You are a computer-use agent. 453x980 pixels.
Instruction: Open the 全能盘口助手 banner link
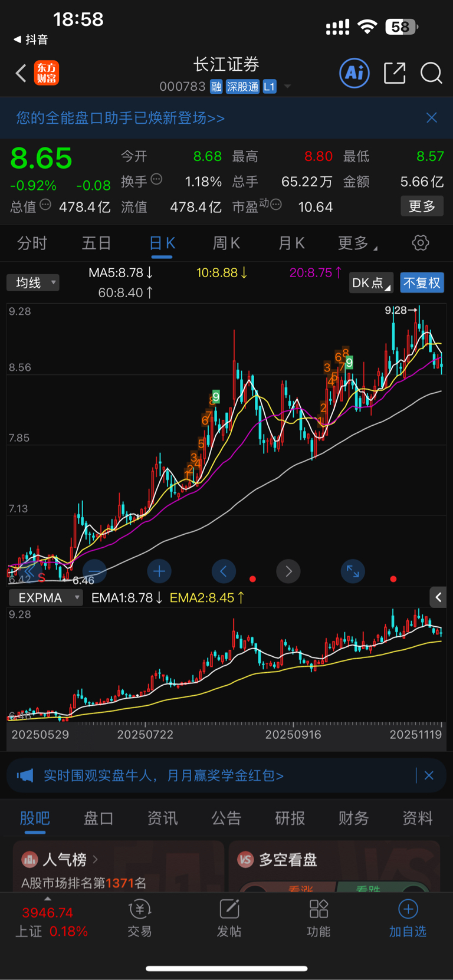coord(120,118)
